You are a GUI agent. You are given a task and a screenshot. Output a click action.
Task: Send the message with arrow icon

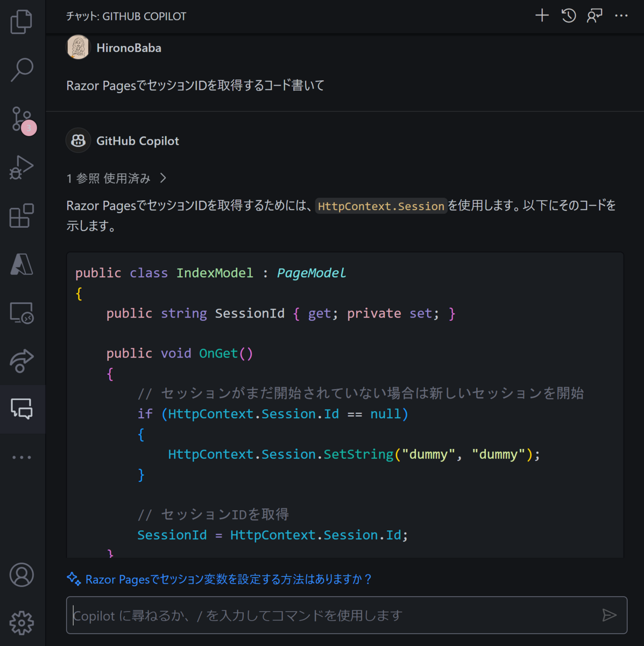(x=609, y=615)
